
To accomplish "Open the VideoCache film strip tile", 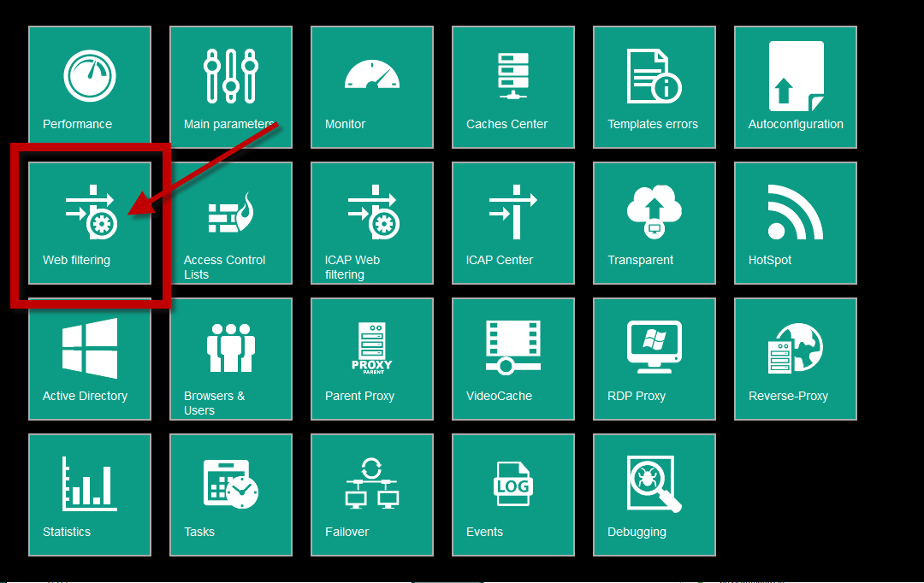I will [513, 359].
